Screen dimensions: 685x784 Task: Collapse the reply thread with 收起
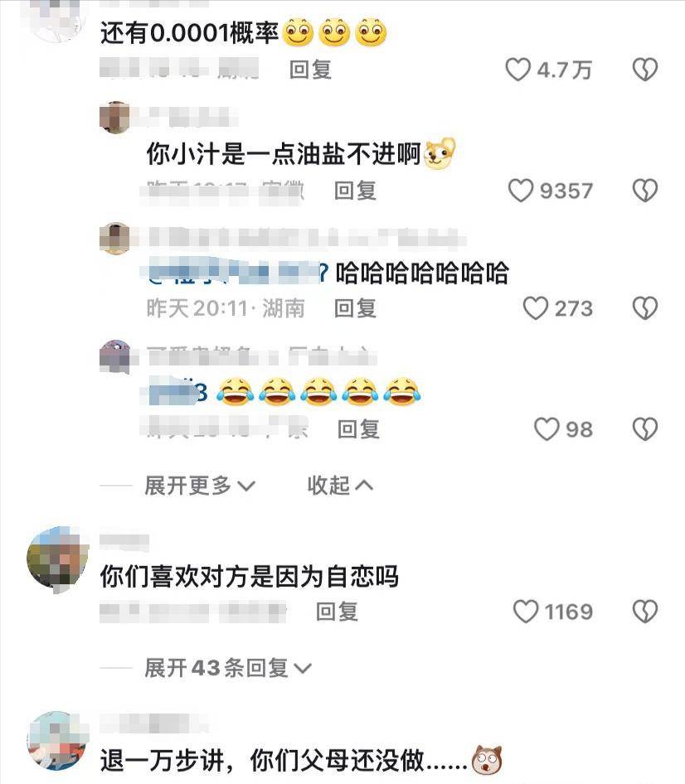340,486
